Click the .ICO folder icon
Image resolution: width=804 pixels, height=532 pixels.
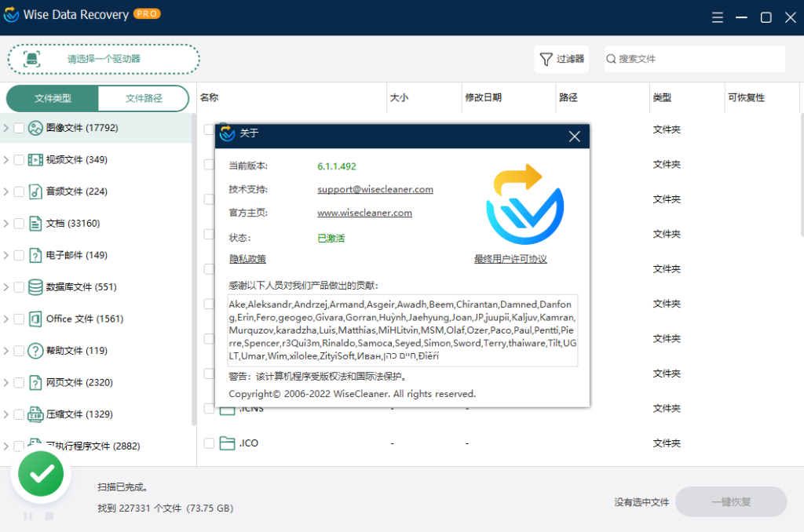227,443
